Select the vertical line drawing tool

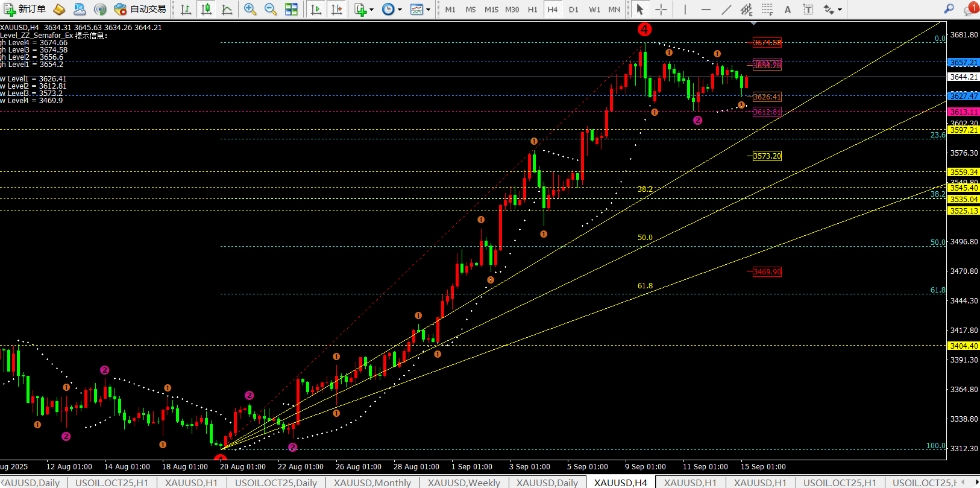coord(685,9)
